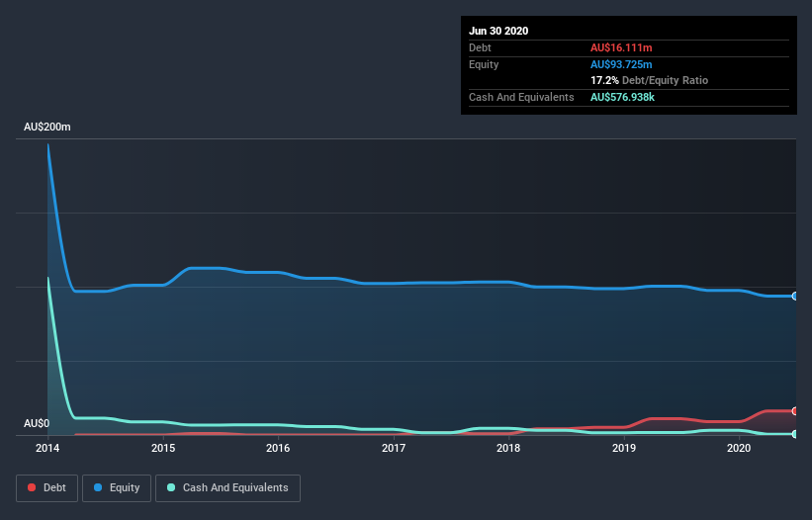Screen dimensions: 812x520
Task: Click the 2020 x-axis label
Action: [x=739, y=448]
